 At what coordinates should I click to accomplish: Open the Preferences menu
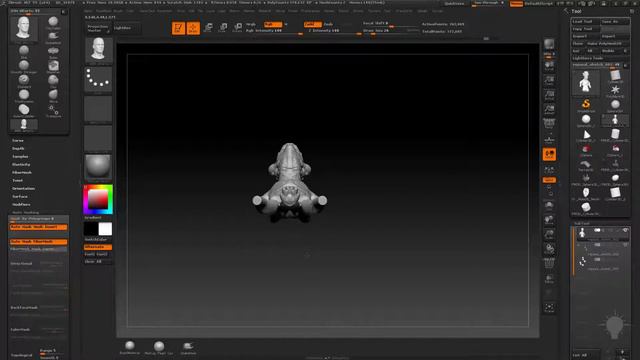311,11
